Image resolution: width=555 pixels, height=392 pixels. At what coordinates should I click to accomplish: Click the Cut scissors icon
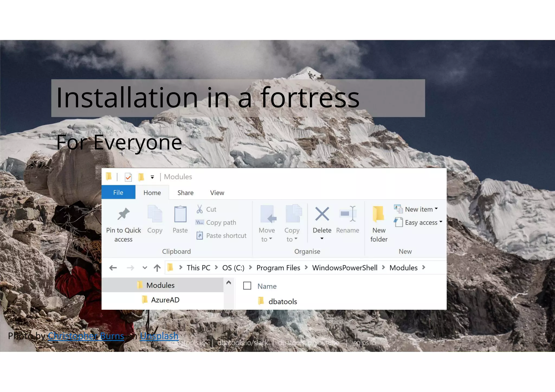click(200, 209)
